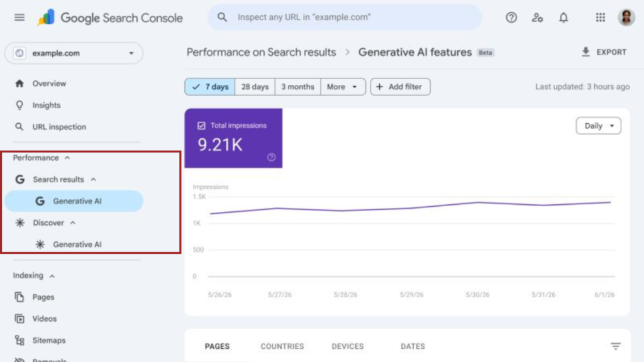Screen dimensions: 644x362
Task: Click the EXPORT button
Action: [x=604, y=52]
